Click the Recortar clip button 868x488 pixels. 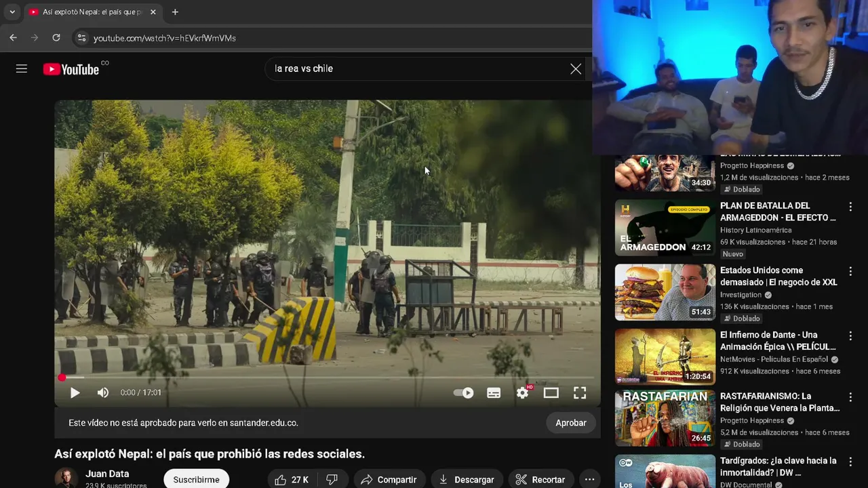pyautogui.click(x=540, y=479)
